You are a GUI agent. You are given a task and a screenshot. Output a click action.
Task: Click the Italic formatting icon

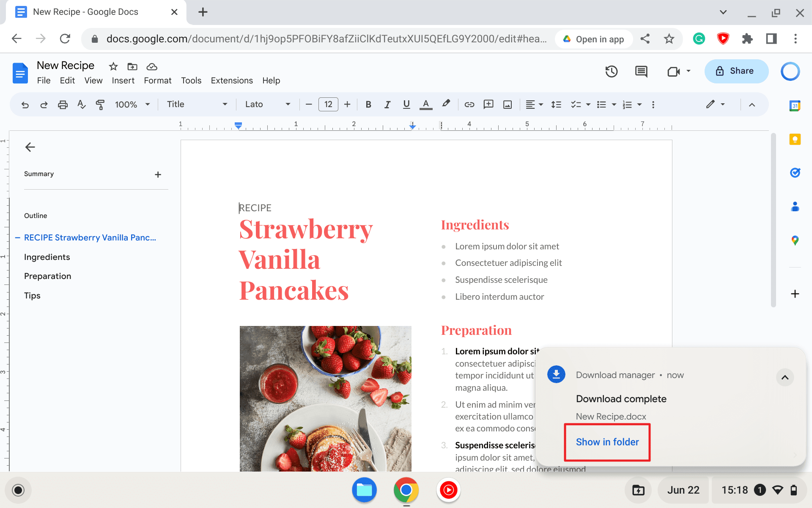[387, 104]
